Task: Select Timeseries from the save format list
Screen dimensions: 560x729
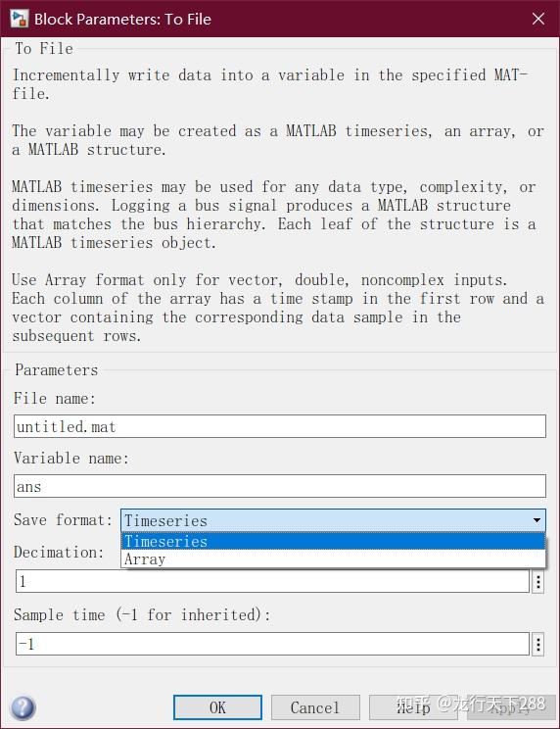Action: [333, 541]
